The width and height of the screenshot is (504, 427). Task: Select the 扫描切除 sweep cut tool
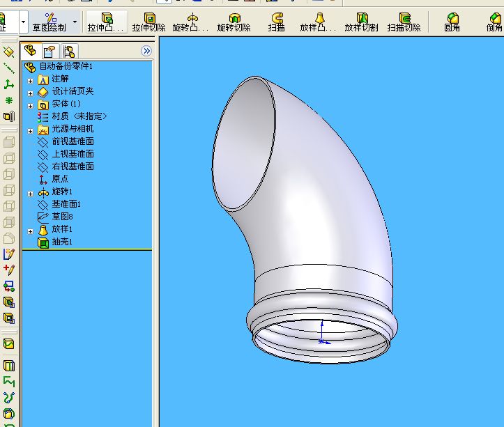(404, 22)
